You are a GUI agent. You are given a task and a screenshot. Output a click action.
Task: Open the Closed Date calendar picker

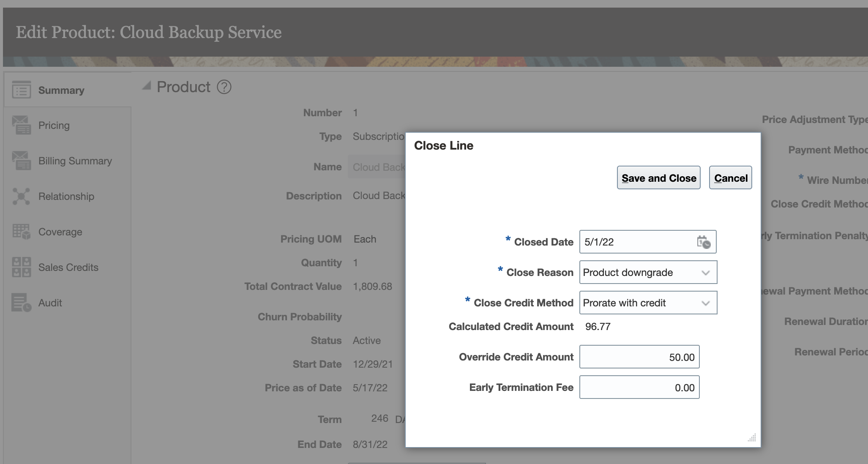pyautogui.click(x=704, y=242)
